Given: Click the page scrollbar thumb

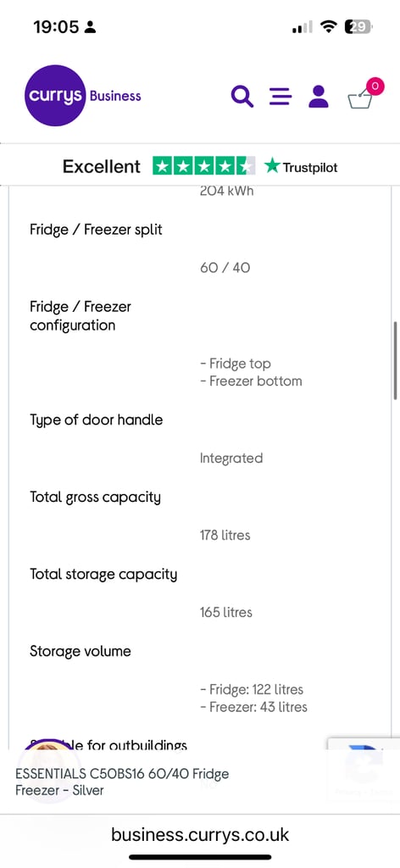Looking at the screenshot, I should (x=396, y=360).
